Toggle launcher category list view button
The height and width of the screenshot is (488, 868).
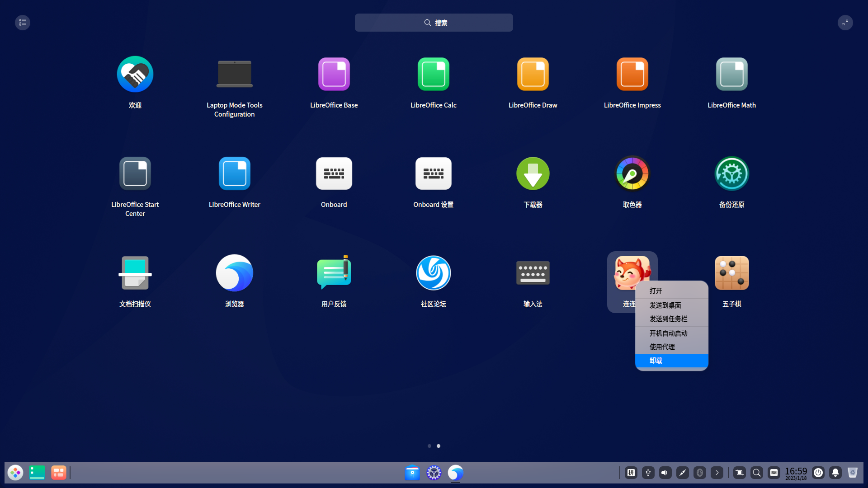[23, 23]
